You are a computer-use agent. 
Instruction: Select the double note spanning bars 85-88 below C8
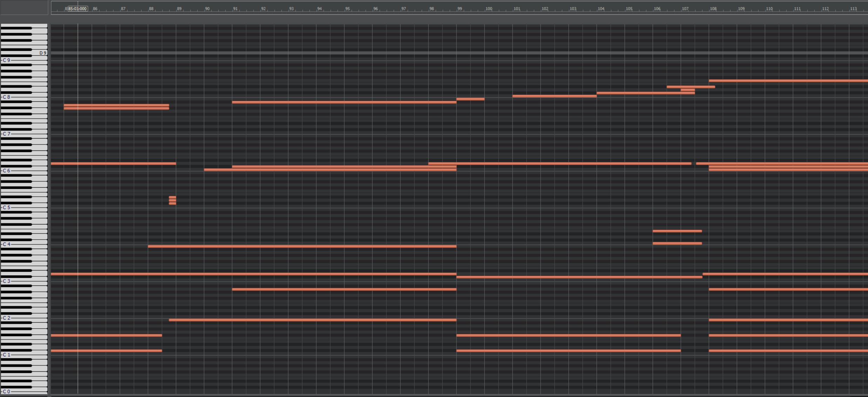[116, 107]
